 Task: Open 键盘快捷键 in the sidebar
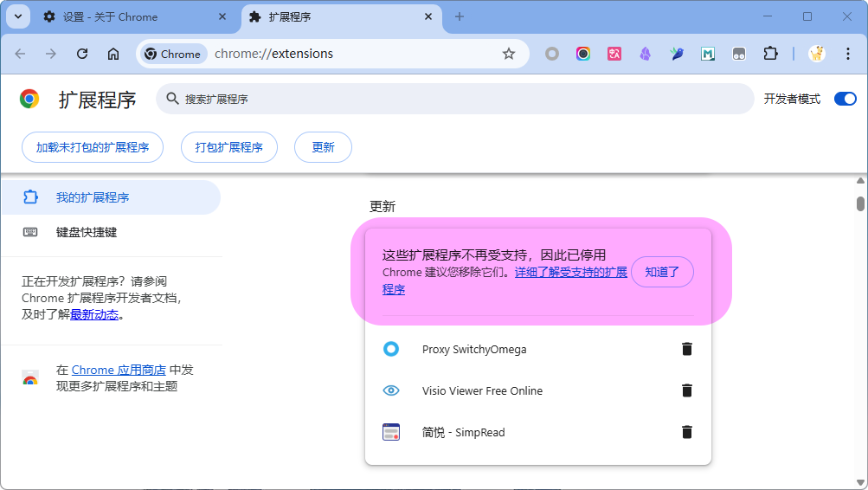(111, 232)
